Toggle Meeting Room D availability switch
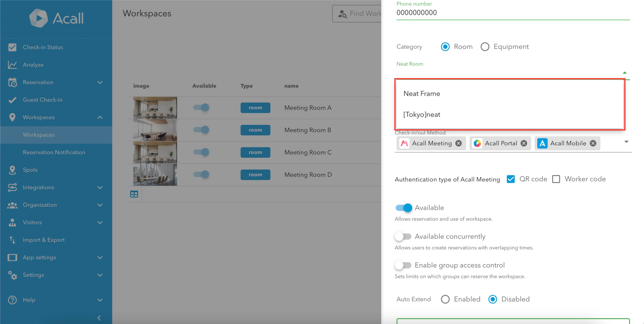644x324 pixels. coord(201,174)
